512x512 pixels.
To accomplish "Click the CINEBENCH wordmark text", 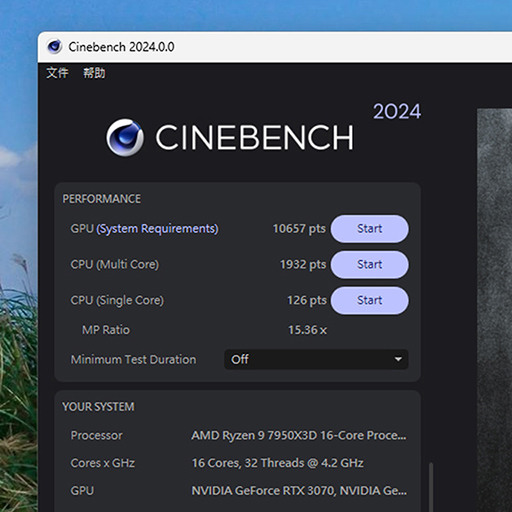I will (x=254, y=137).
